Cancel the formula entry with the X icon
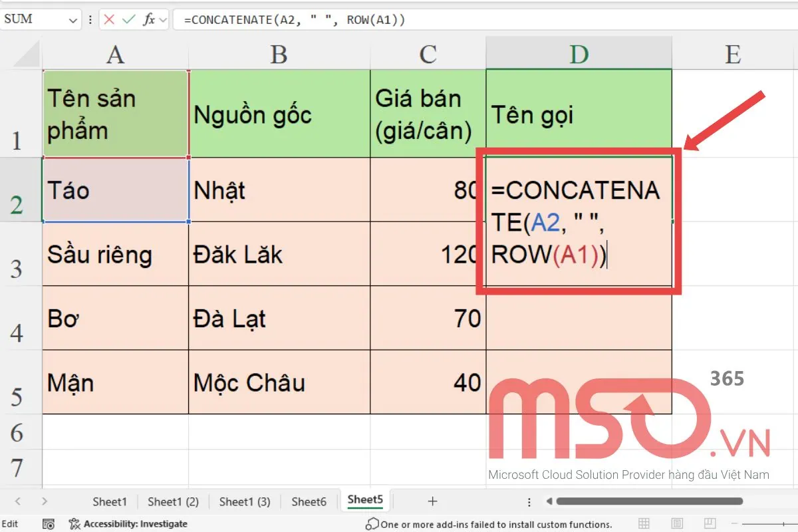The width and height of the screenshot is (798, 532). tap(110, 19)
